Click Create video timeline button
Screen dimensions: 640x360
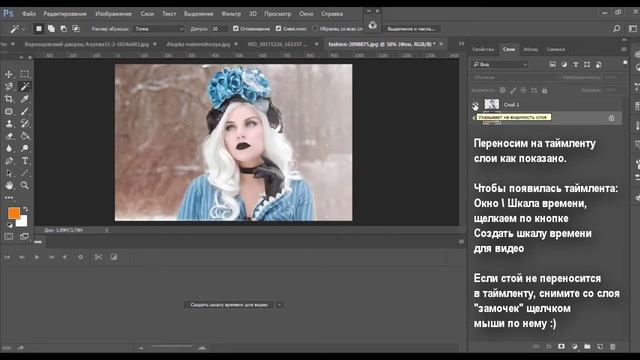pos(229,305)
